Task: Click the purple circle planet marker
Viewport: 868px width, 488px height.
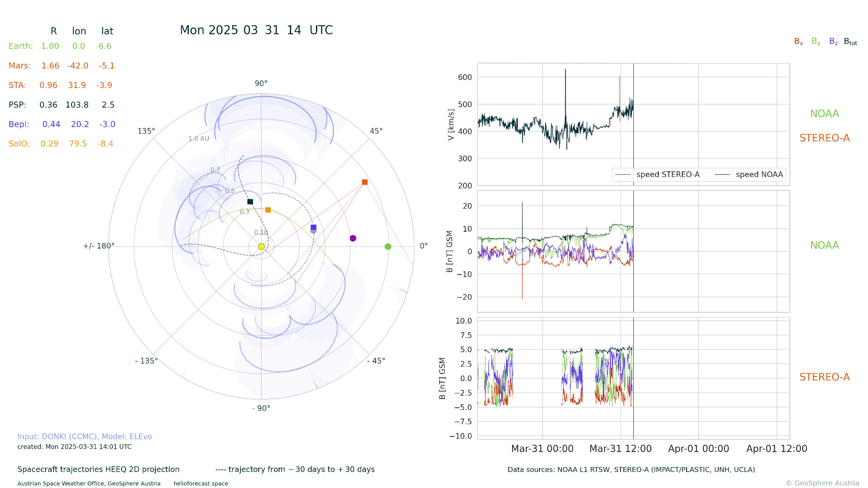Action: tap(353, 238)
